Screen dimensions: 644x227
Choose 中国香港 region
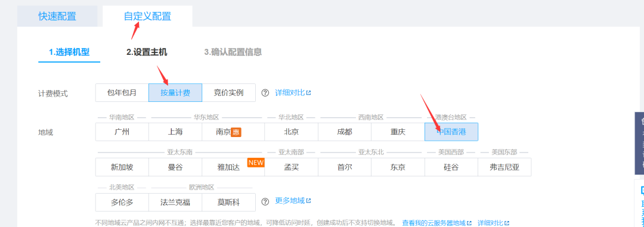pos(451,132)
